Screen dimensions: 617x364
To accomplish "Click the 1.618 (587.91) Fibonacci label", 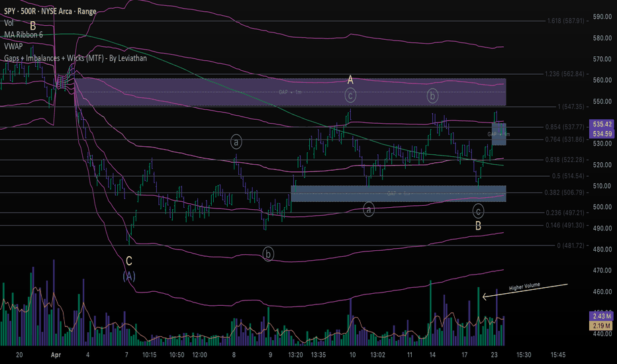I will [x=565, y=21].
